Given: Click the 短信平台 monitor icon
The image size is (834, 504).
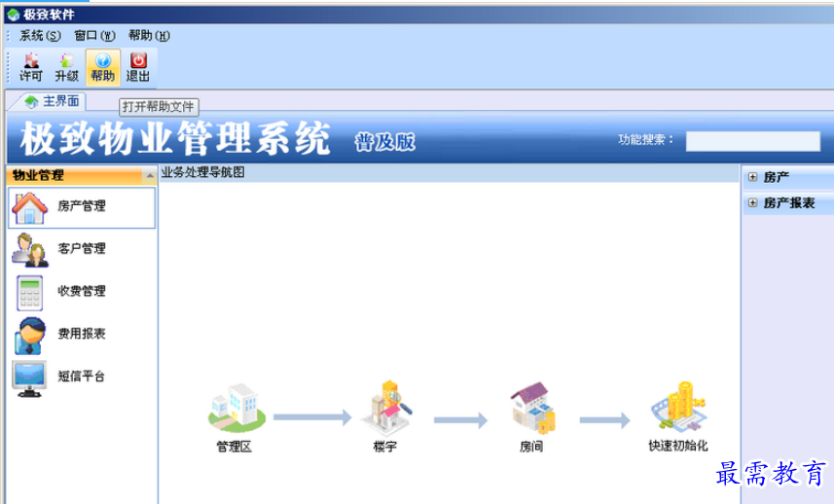Looking at the screenshot, I should point(29,378).
